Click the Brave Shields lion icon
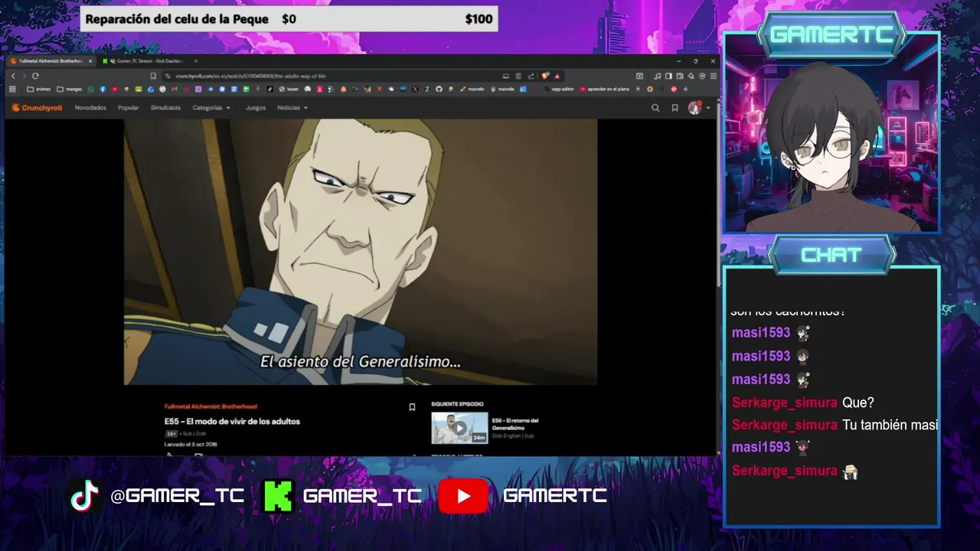Viewport: 980px width, 551px height. tap(544, 76)
